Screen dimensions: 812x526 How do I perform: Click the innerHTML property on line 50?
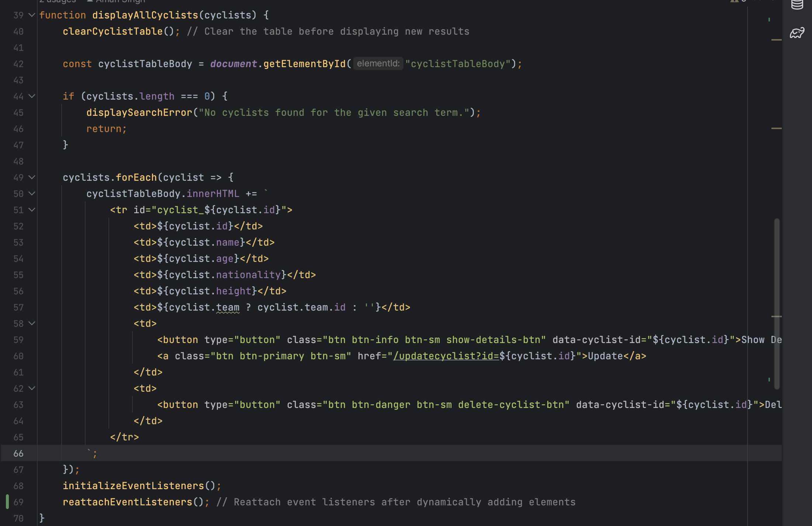point(213,194)
